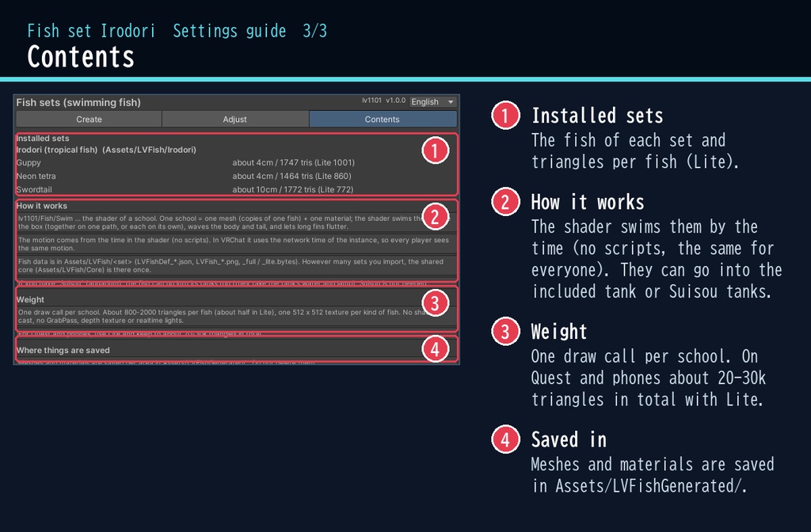Click the Irodori (tropical fish) set path label
Viewport: 811px width, 532px height.
click(106, 150)
